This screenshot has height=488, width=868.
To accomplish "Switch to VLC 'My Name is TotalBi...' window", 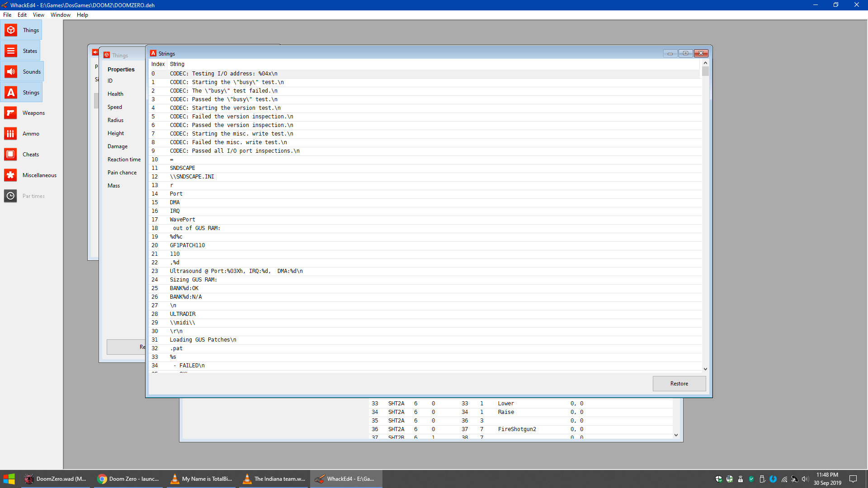I will click(x=202, y=479).
